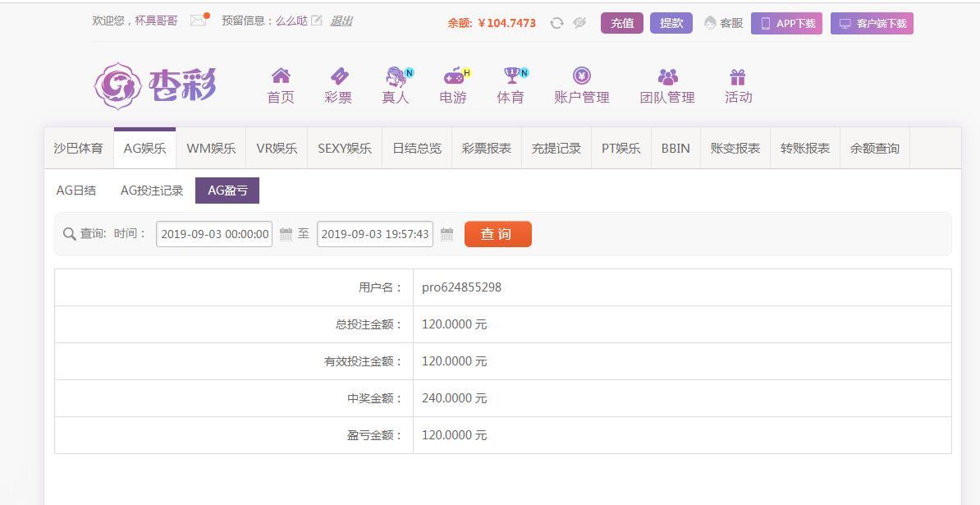Click 有效投注金额 value 120.0000 元
This screenshot has height=505, width=980.
click(455, 361)
